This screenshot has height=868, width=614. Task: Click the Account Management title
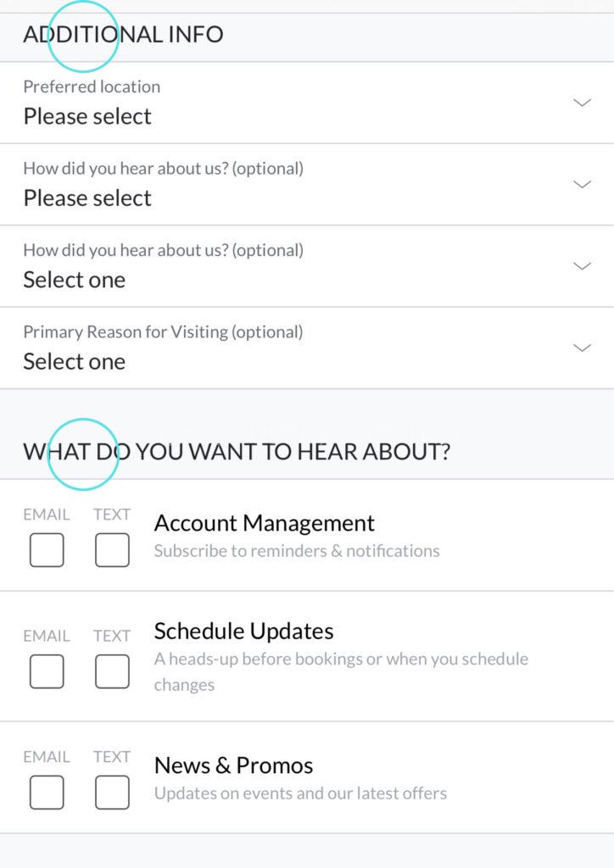[264, 522]
